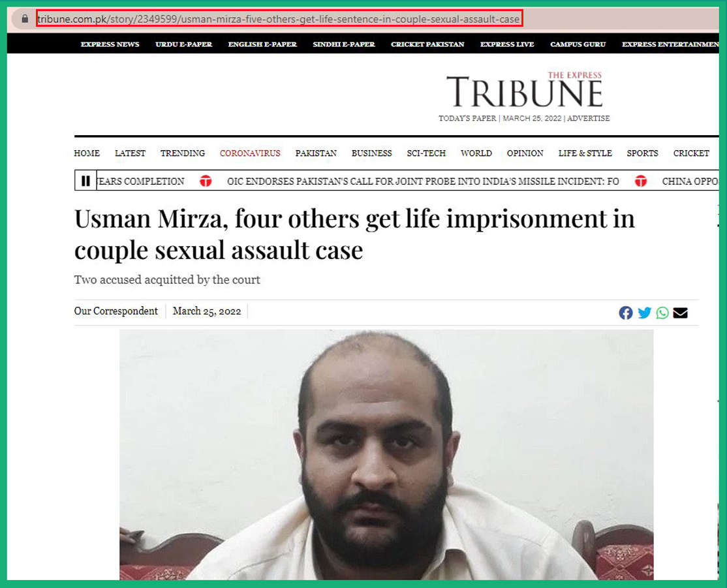Click red Tribune logo before OIC headline
The image size is (727, 588).
pyautogui.click(x=206, y=181)
